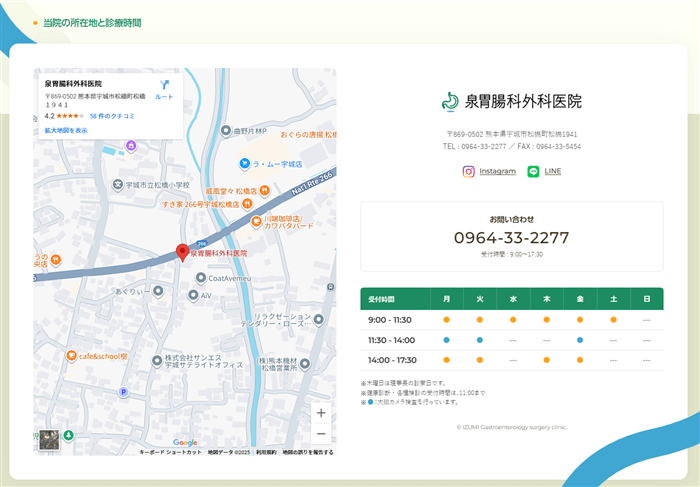Click the purple home marker on map

click(131, 146)
